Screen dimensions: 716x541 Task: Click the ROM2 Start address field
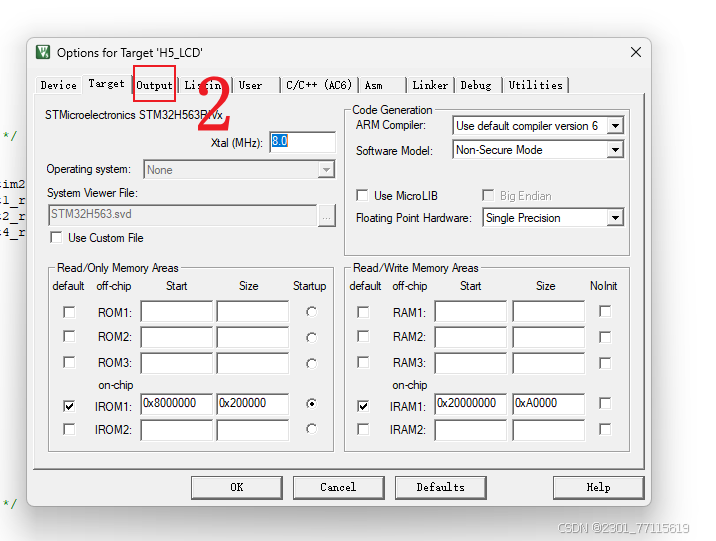click(176, 337)
